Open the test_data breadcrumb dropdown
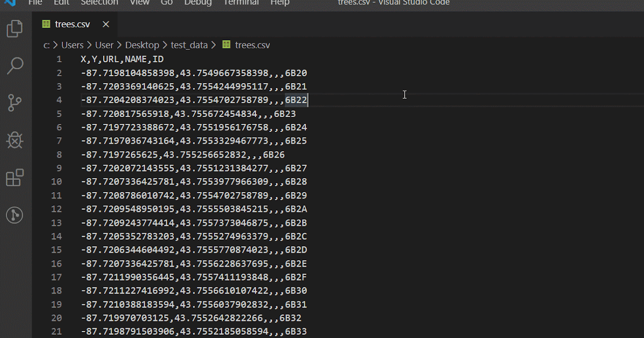Image resolution: width=644 pixels, height=338 pixels. [x=189, y=45]
